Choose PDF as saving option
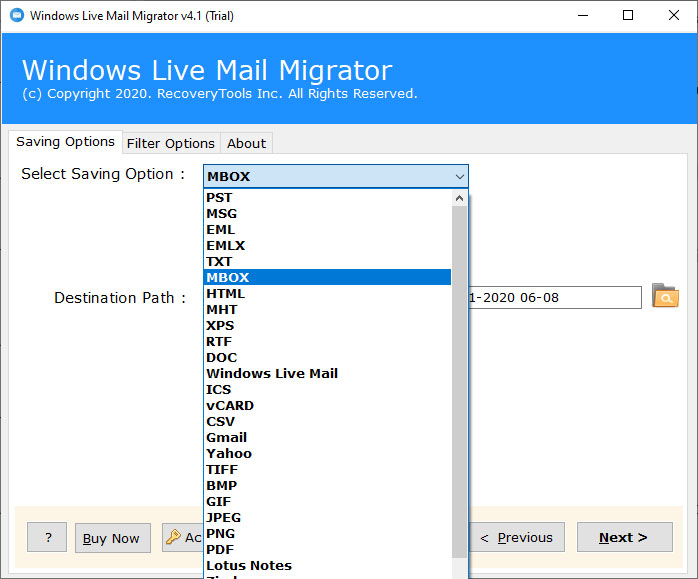 coord(327,550)
